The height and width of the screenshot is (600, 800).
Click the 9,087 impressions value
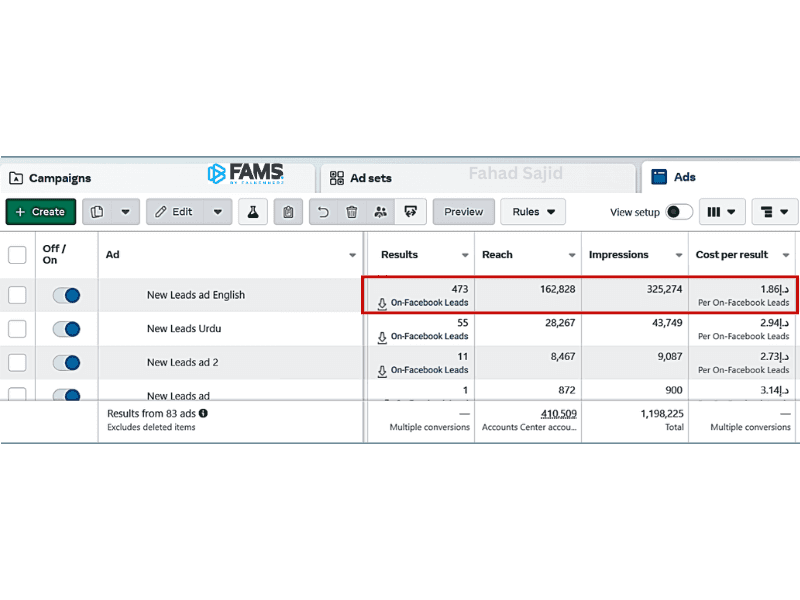(x=670, y=357)
